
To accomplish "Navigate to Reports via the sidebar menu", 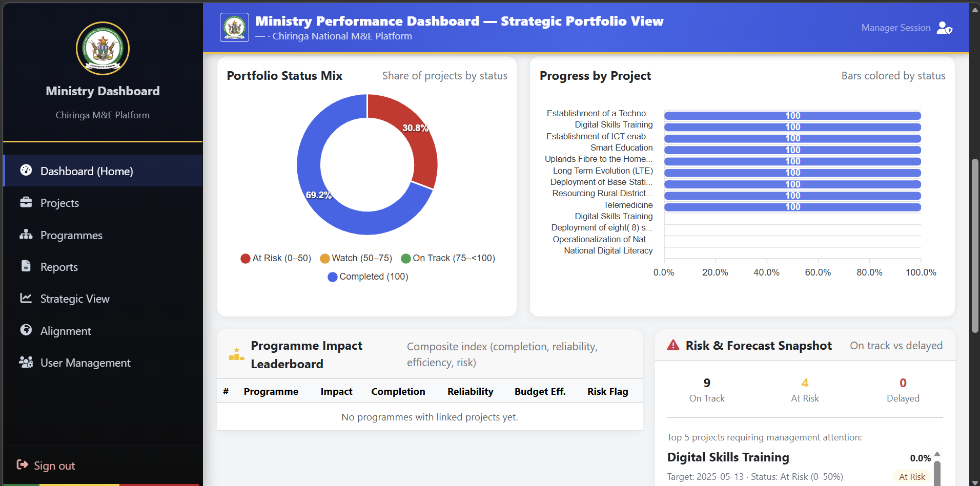I will click(x=60, y=267).
